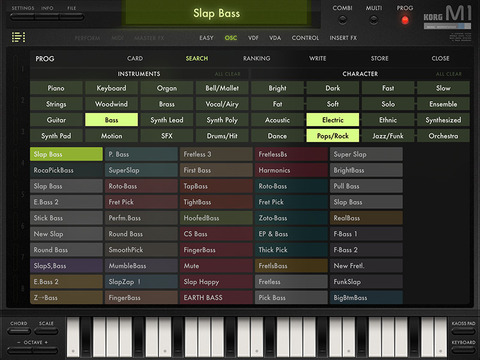Show the KEYBOARD button view
Screen dimensions: 480x360
click(463, 350)
